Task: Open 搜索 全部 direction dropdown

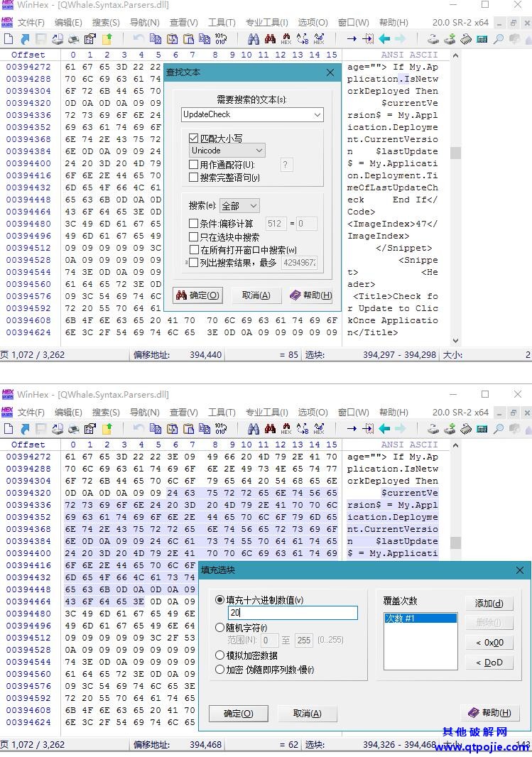Action: [240, 206]
